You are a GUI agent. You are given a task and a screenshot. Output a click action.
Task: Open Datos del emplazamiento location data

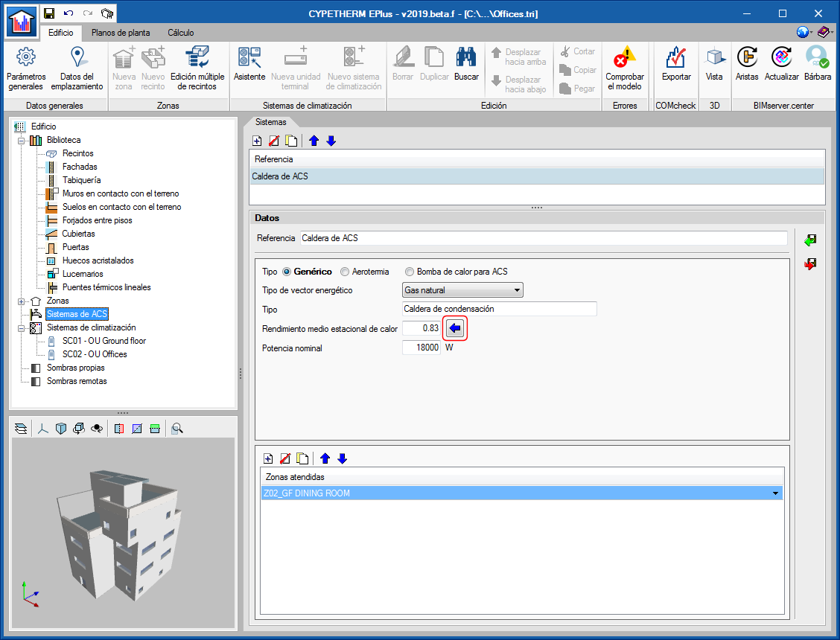coord(77,69)
